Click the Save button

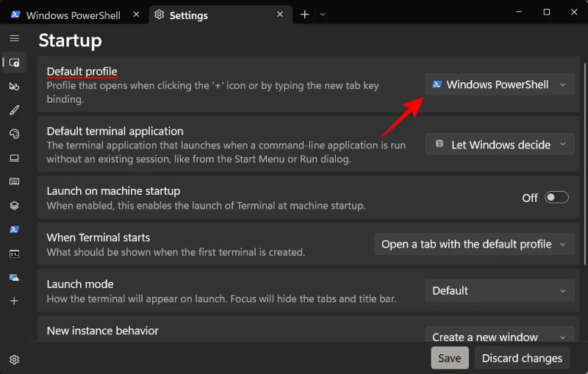(449, 358)
